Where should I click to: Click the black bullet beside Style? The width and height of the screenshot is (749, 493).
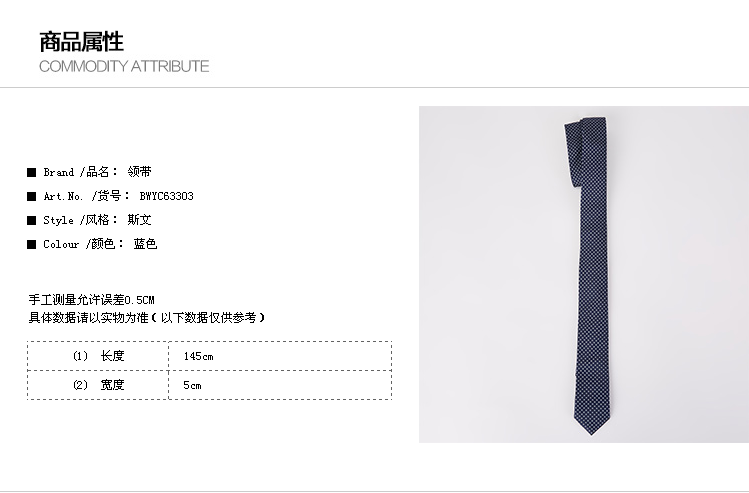32,220
